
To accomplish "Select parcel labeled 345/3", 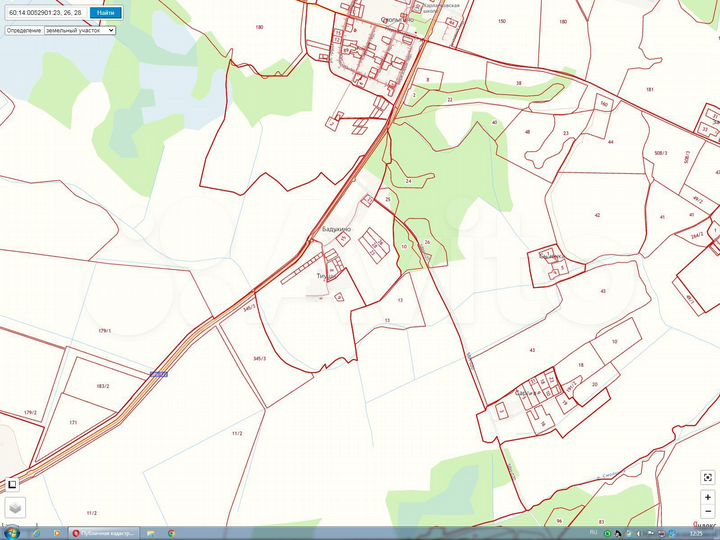I will click(x=259, y=359).
